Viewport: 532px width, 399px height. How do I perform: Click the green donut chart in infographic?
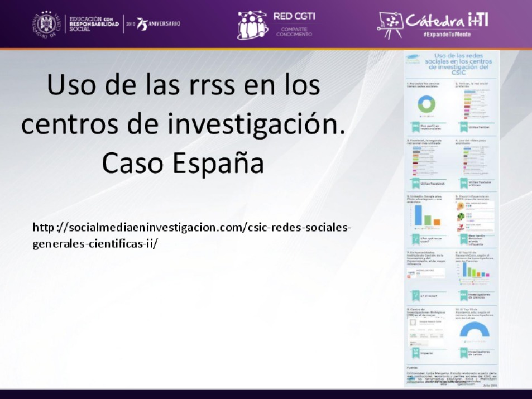(426, 103)
